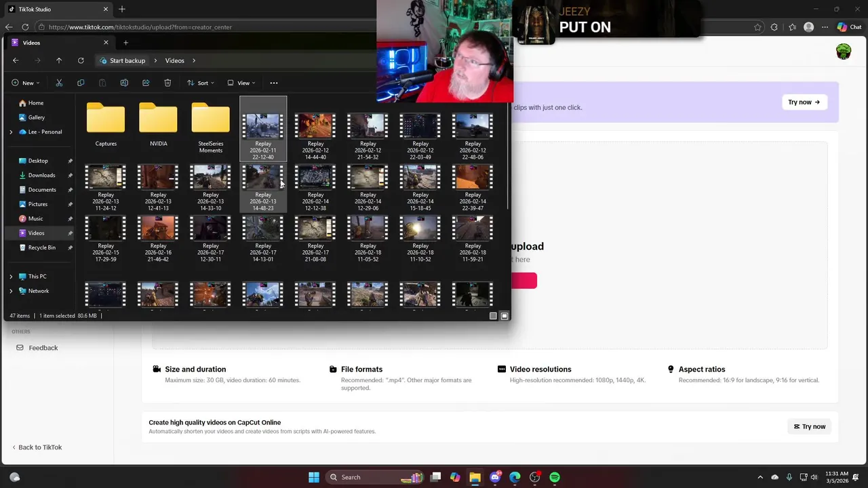The height and width of the screenshot is (488, 868).
Task: Open the clock and date panel
Action: click(837, 477)
